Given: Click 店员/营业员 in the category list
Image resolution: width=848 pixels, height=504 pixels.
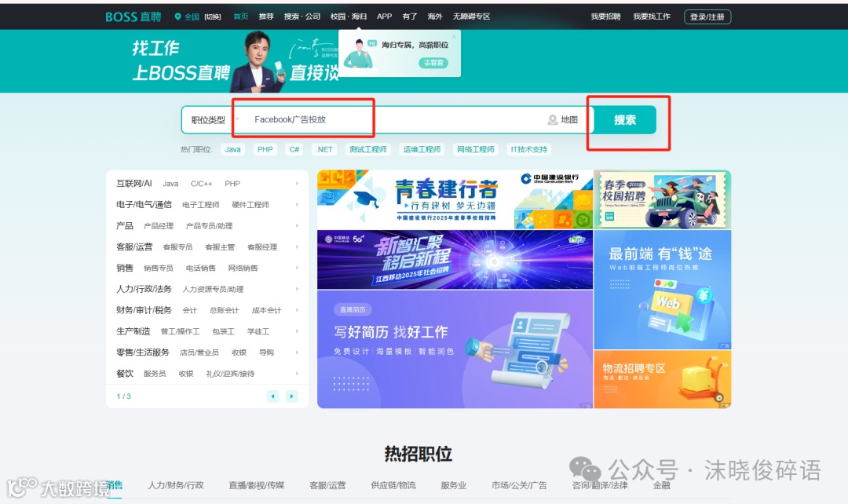Looking at the screenshot, I should point(199,352).
